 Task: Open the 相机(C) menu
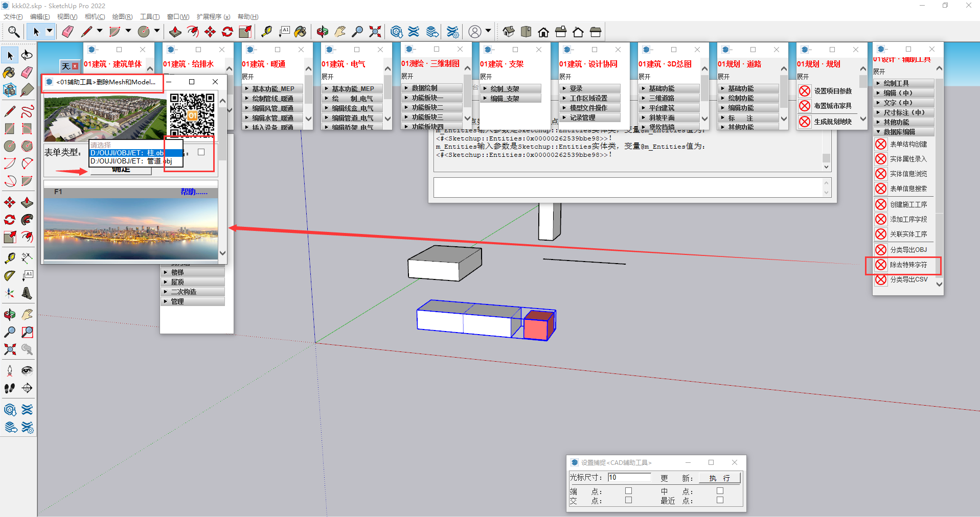click(95, 17)
